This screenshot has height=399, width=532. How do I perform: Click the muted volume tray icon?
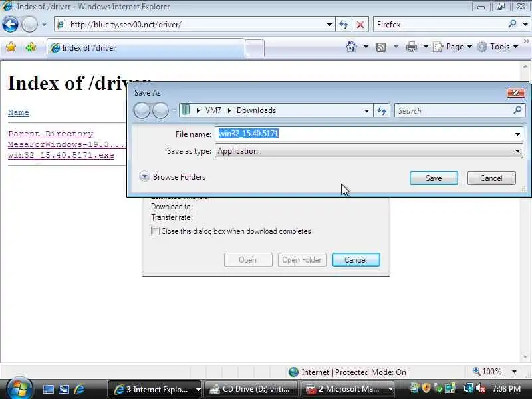(481, 388)
